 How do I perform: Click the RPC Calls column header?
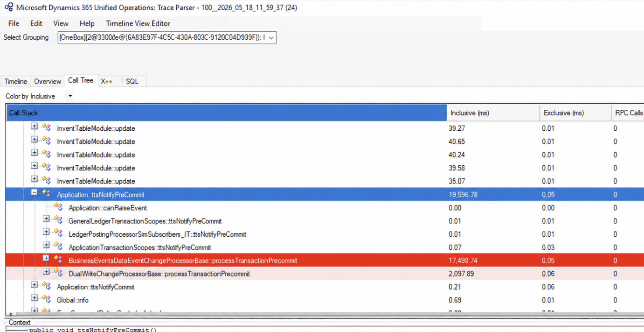628,113
